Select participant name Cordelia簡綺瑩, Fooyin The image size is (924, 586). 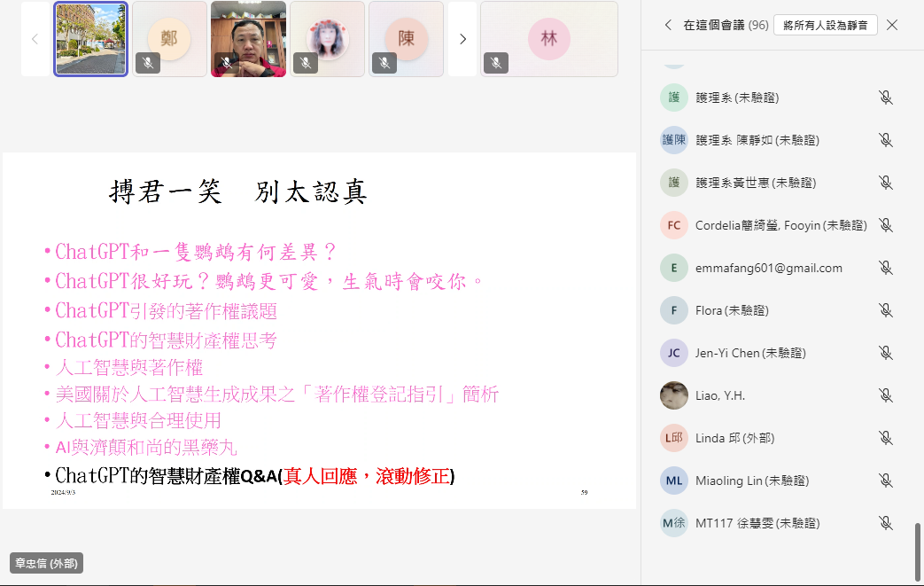[780, 225]
